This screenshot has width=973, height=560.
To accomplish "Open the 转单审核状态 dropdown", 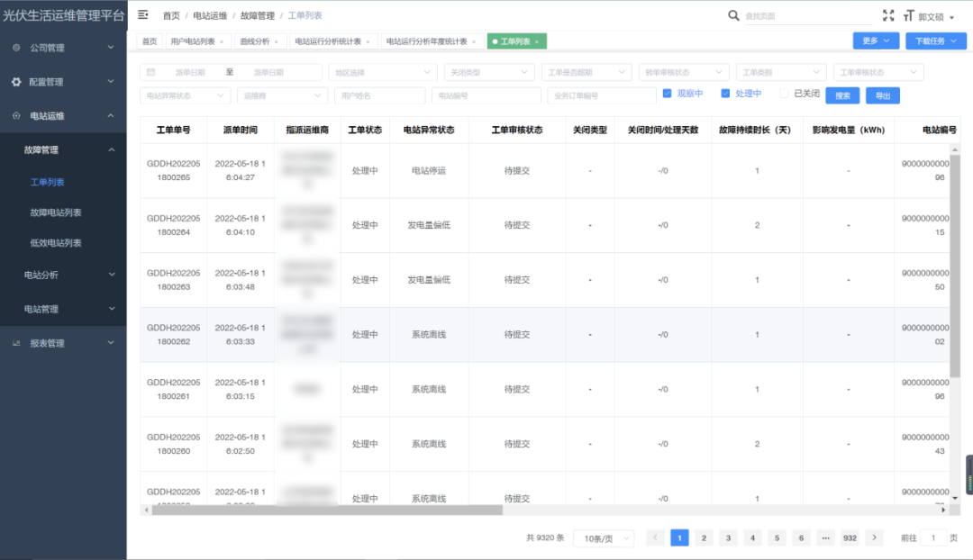I will (684, 72).
